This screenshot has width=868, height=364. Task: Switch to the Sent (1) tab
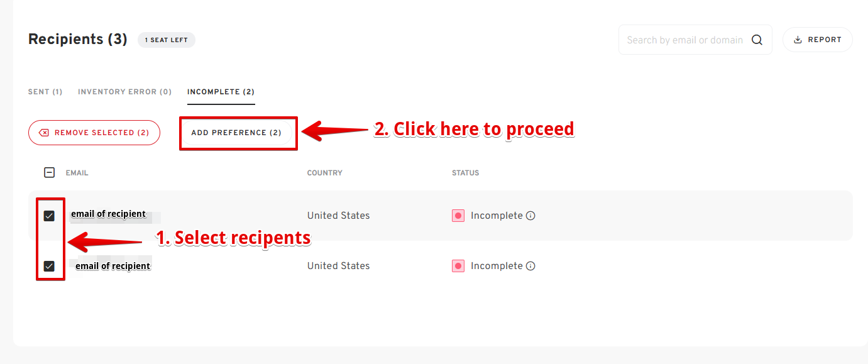pos(45,92)
